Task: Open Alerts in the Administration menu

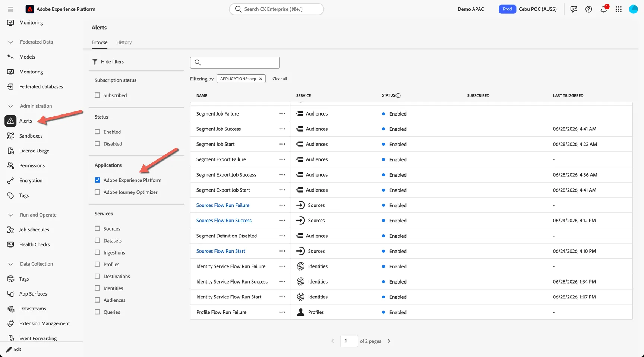Action: pyautogui.click(x=25, y=121)
